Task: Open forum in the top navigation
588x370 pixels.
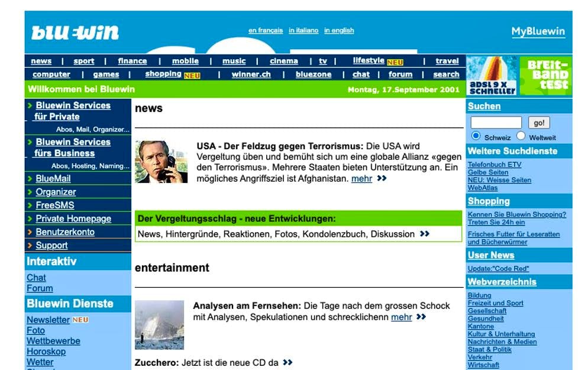Action: coord(400,75)
